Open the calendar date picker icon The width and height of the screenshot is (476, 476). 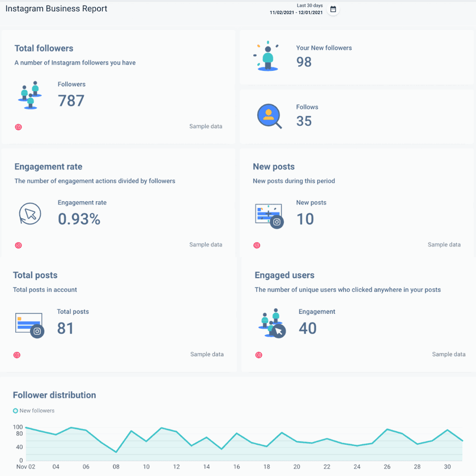pyautogui.click(x=333, y=9)
